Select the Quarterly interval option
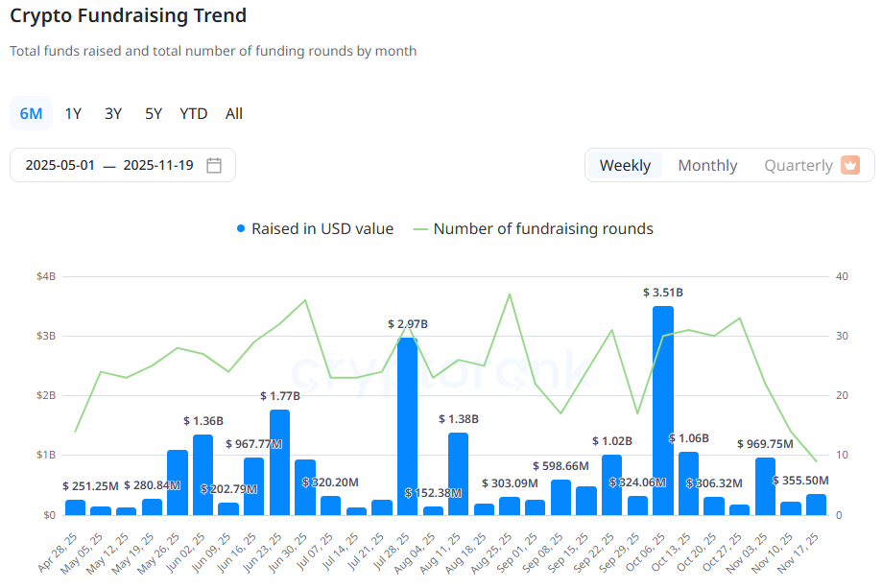Screen dimensions: 882x588 798,165
